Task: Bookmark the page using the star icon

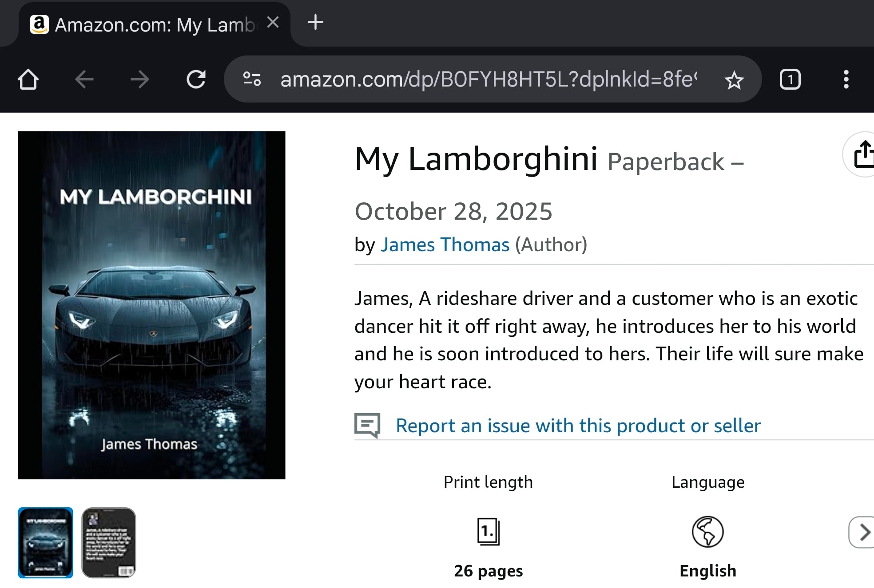Action: tap(735, 79)
